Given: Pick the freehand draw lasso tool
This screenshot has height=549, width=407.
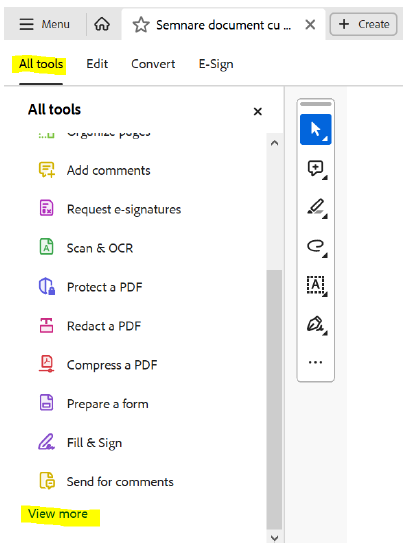Looking at the screenshot, I should pyautogui.click(x=316, y=247).
